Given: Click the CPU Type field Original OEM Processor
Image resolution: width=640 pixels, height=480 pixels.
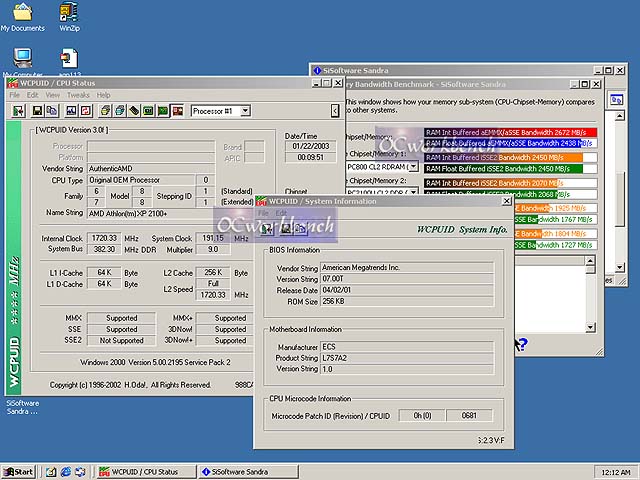Looking at the screenshot, I should pyautogui.click(x=141, y=180).
